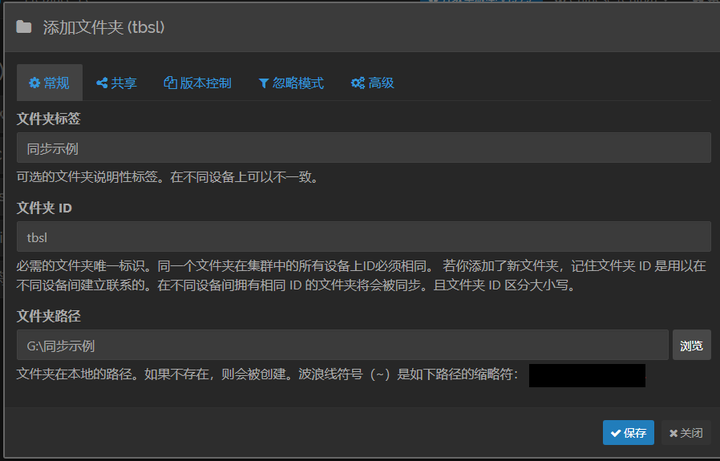Click the X icon on 关闭
Image resolution: width=720 pixels, height=461 pixels.
(674, 433)
